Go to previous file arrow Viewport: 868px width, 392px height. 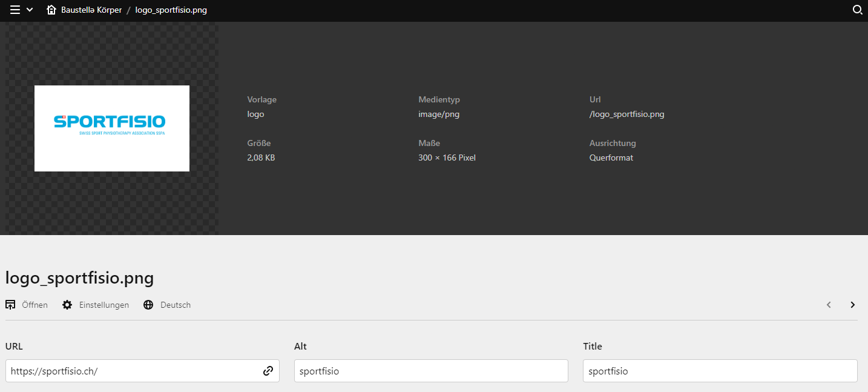[829, 305]
